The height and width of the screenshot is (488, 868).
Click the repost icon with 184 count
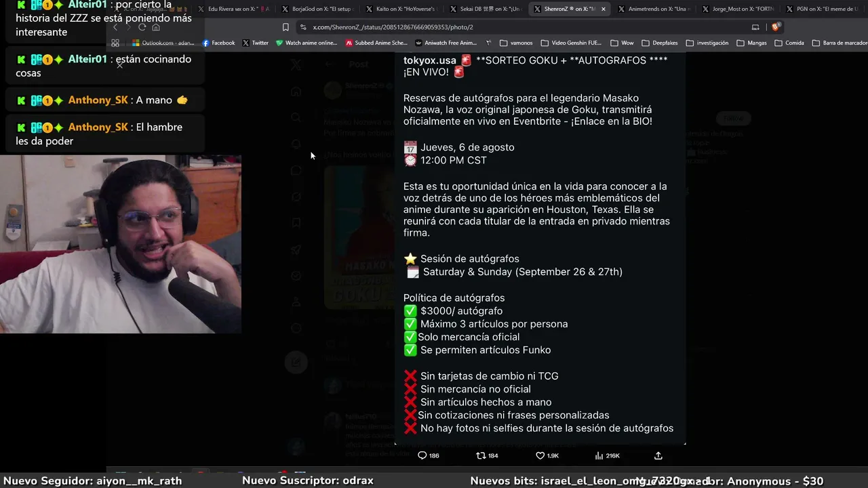click(481, 455)
